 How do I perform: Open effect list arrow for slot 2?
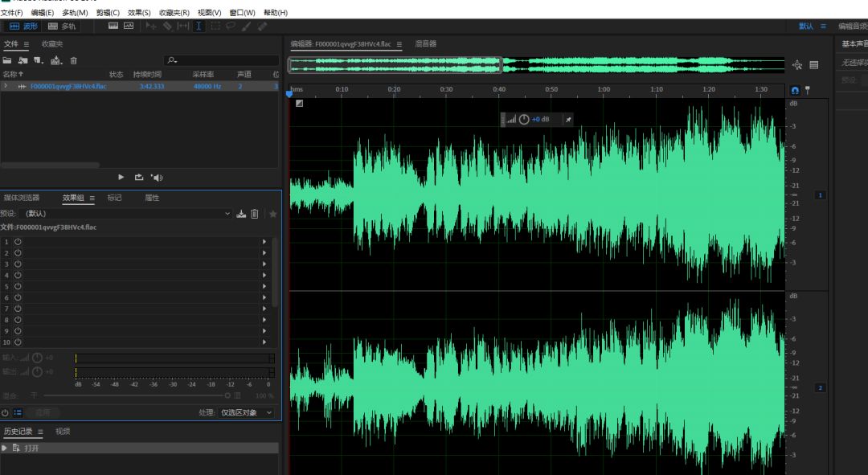264,253
